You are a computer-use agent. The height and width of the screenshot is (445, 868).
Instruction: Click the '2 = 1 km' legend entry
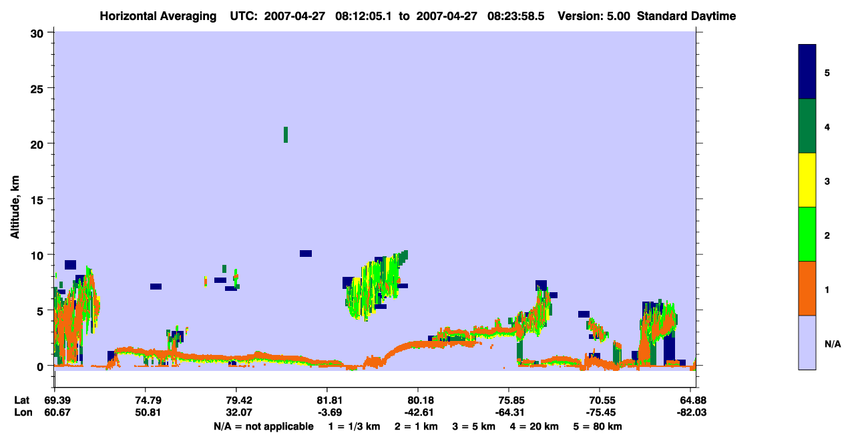pyautogui.click(x=416, y=426)
